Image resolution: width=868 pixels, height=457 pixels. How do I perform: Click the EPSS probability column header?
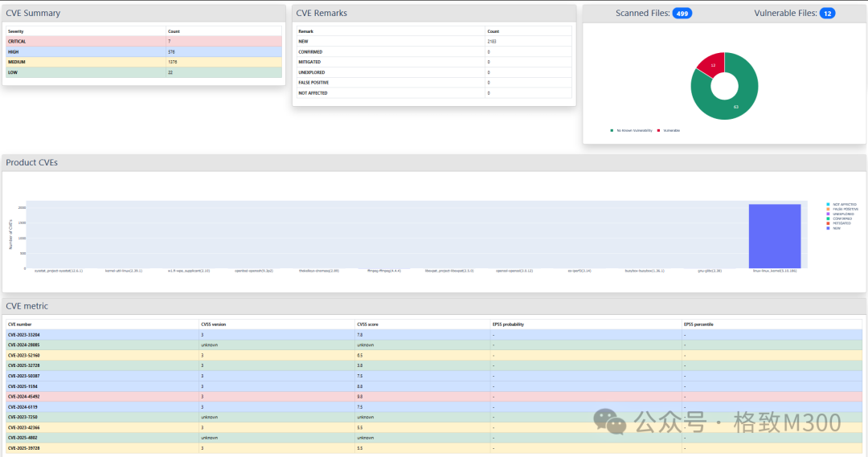586,324
